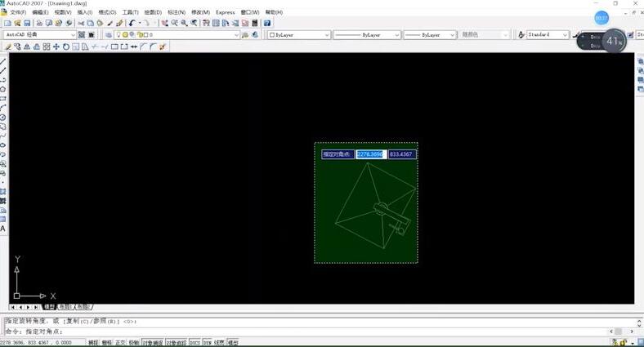Viewport: 644px width, 347px height.
Task: Click the Pan realtime icon
Action: (165, 24)
